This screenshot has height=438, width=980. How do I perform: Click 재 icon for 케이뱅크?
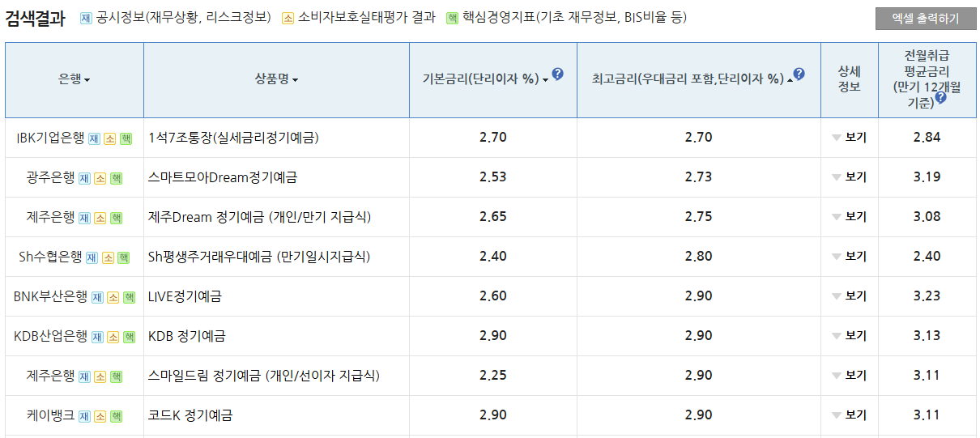[x=84, y=416]
